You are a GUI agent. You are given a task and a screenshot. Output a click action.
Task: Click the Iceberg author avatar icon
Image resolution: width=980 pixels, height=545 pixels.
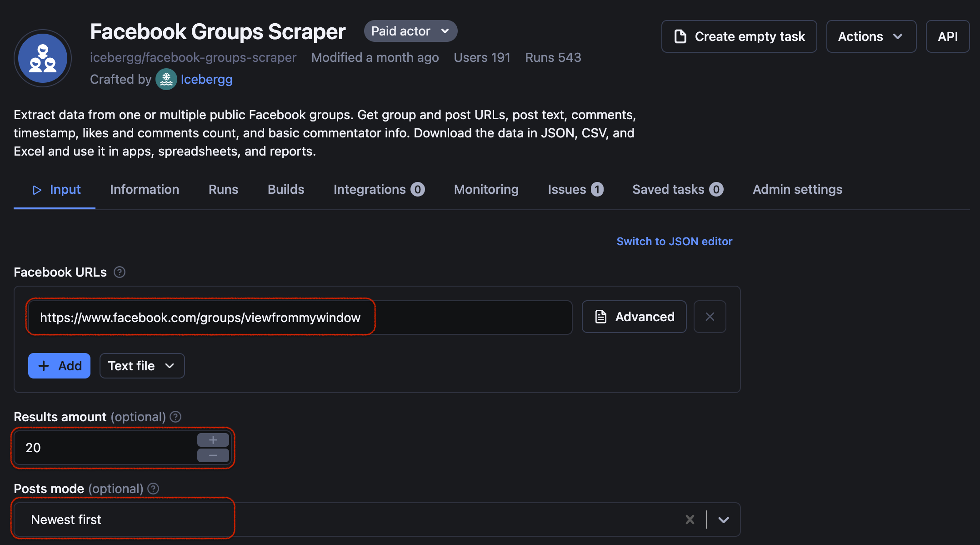(166, 79)
